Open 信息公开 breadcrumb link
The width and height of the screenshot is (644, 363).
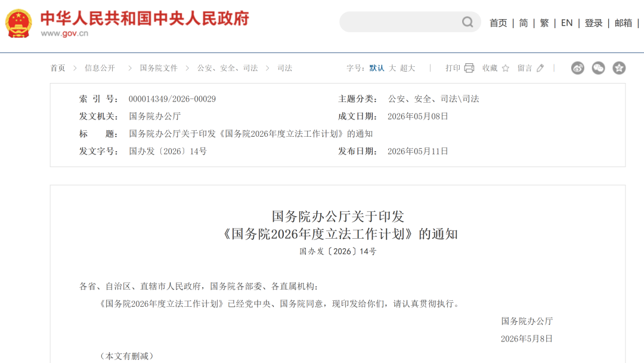(100, 68)
